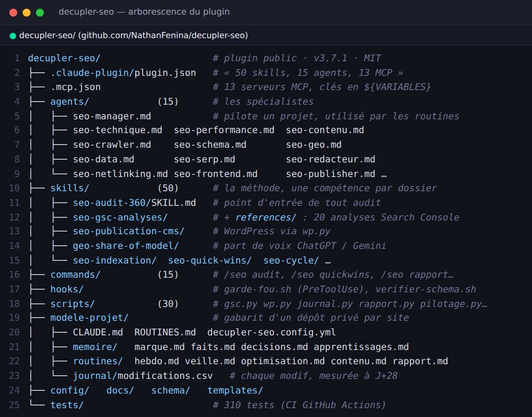The width and height of the screenshot is (532, 417).
Task: Click the references/ text in the comment
Action: tap(266, 217)
